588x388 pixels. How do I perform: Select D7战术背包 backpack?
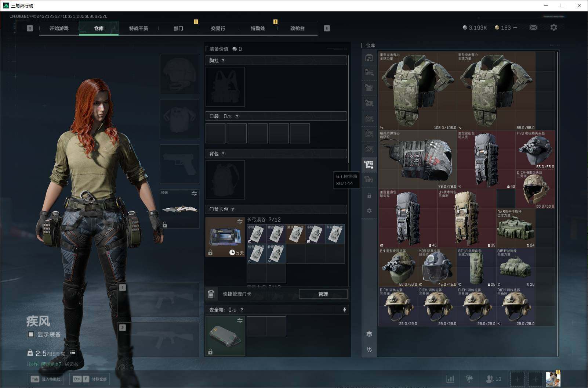(x=467, y=218)
